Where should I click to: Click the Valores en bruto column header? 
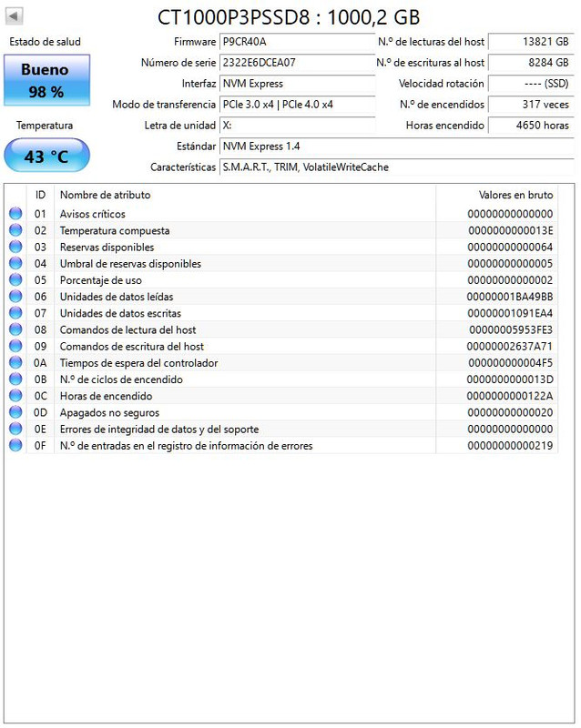pyautogui.click(x=497, y=195)
